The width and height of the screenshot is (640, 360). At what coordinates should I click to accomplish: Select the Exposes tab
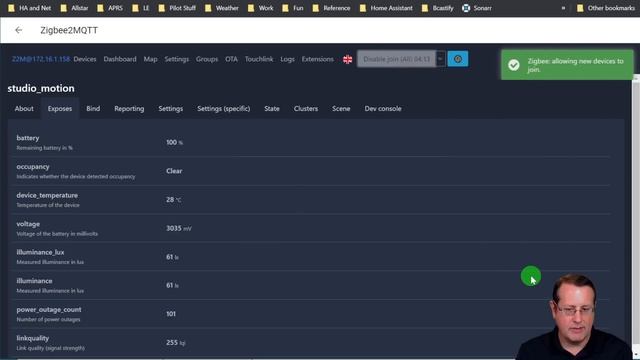pyautogui.click(x=60, y=109)
